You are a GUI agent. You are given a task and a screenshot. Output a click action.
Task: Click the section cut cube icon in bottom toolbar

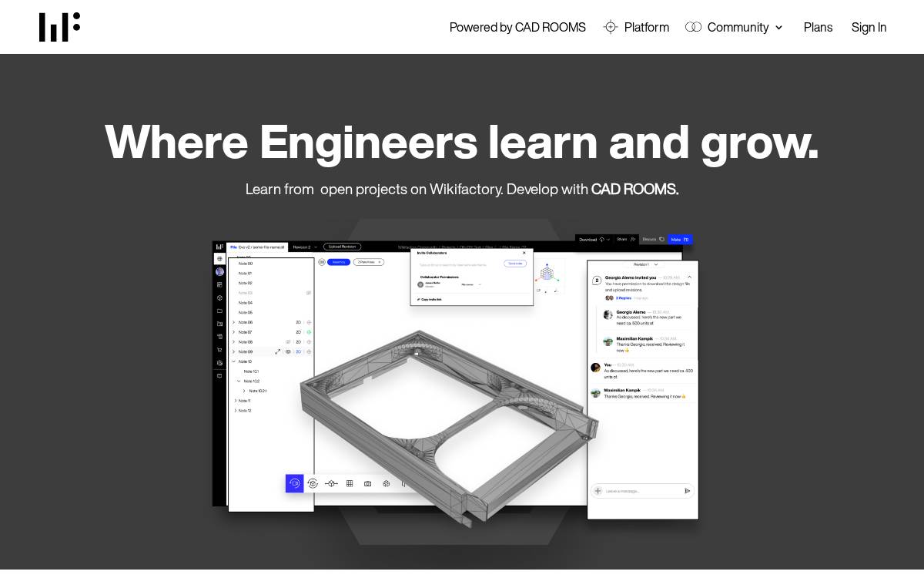[331, 483]
